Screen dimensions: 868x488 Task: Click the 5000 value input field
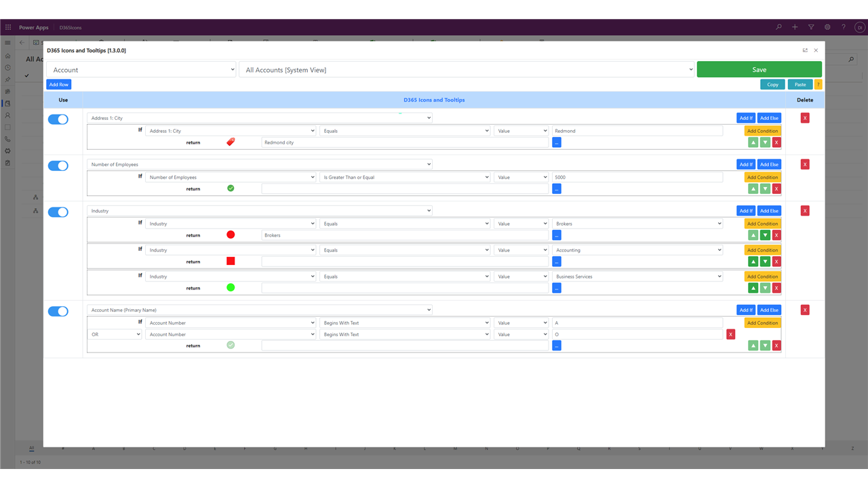tap(637, 177)
